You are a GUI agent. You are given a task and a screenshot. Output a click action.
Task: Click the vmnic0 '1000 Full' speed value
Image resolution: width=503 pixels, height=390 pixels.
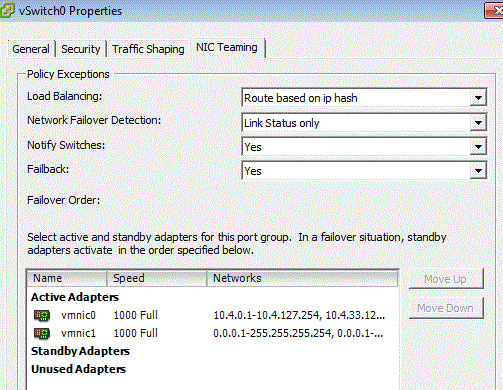pos(136,315)
